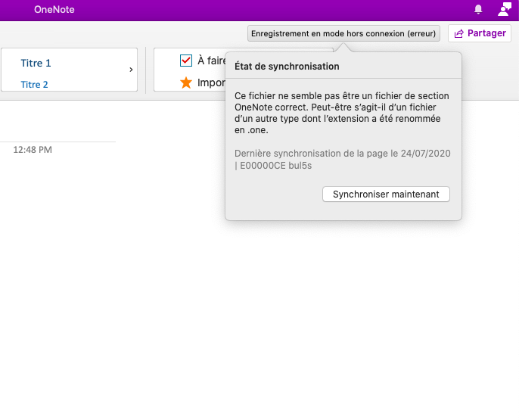
Task: Click Synchroniser maintenant button
Action: tap(386, 194)
